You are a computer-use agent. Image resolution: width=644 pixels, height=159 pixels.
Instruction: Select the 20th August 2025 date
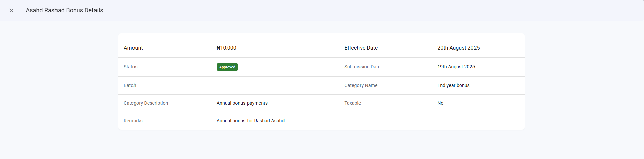[x=458, y=48]
